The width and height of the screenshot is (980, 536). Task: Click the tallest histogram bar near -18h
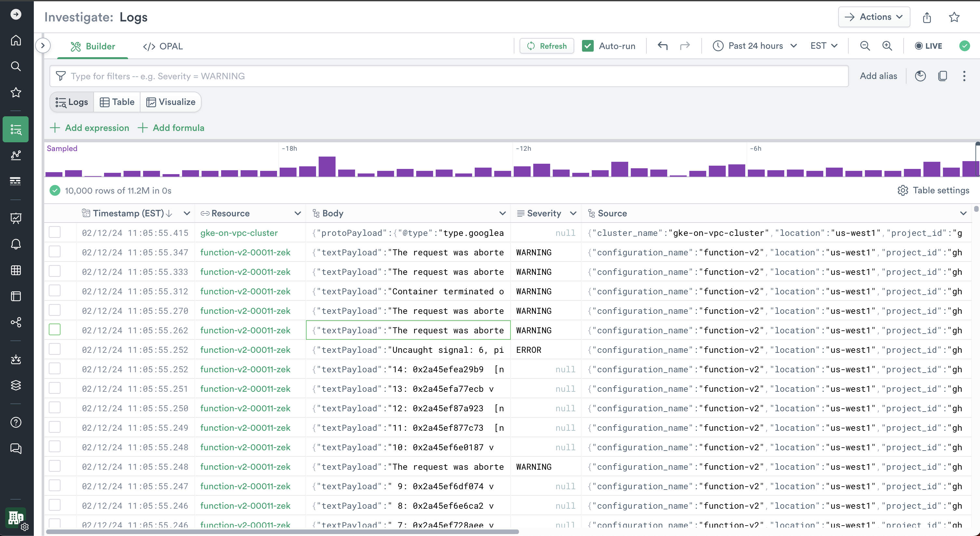tap(327, 167)
